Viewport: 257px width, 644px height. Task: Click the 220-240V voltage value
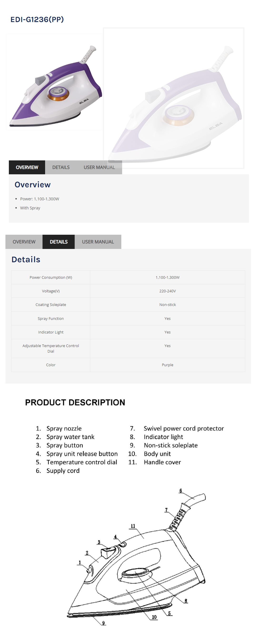coord(168,291)
